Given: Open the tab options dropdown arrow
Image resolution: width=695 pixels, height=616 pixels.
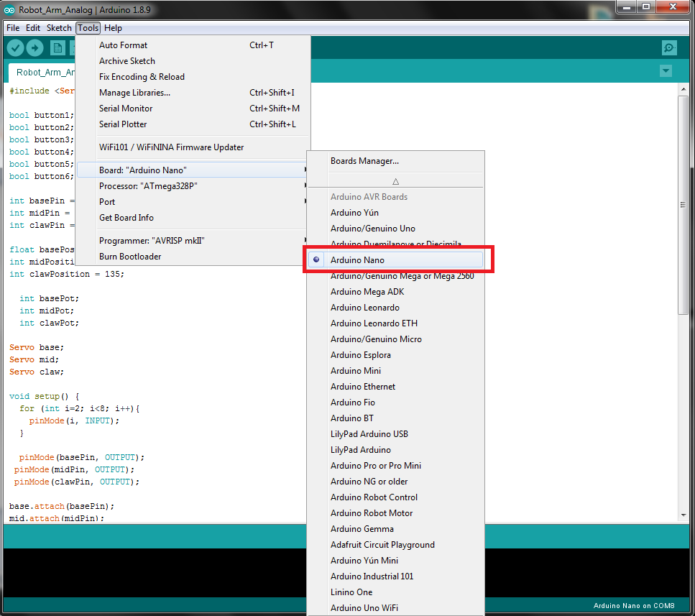Looking at the screenshot, I should pos(666,70).
